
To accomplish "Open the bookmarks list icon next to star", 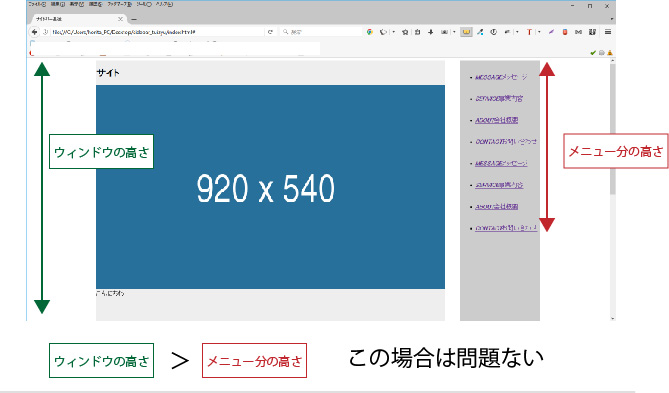I will [x=418, y=32].
